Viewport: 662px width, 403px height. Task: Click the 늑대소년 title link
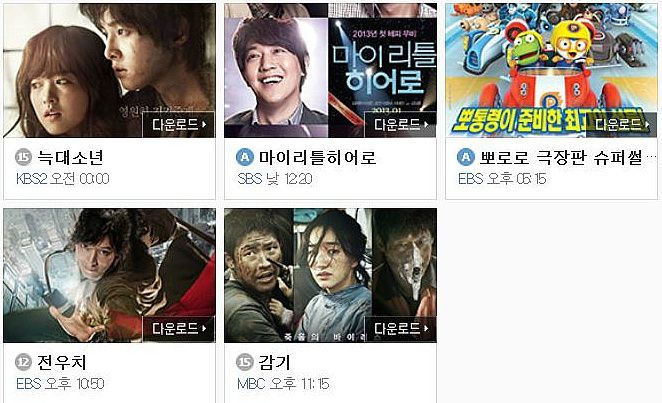tap(71, 158)
